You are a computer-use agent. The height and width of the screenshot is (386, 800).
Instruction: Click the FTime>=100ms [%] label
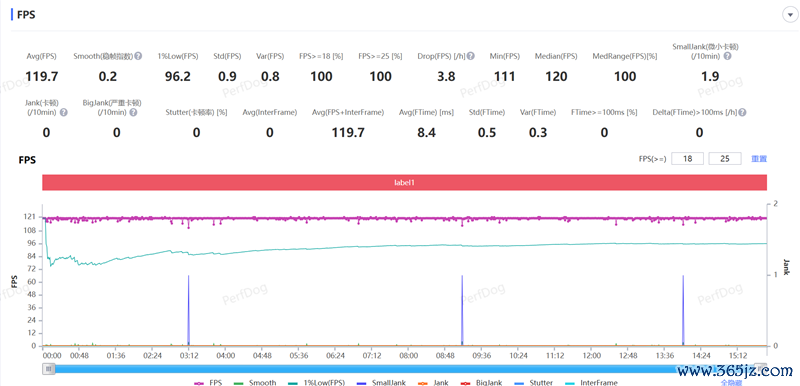(x=604, y=112)
